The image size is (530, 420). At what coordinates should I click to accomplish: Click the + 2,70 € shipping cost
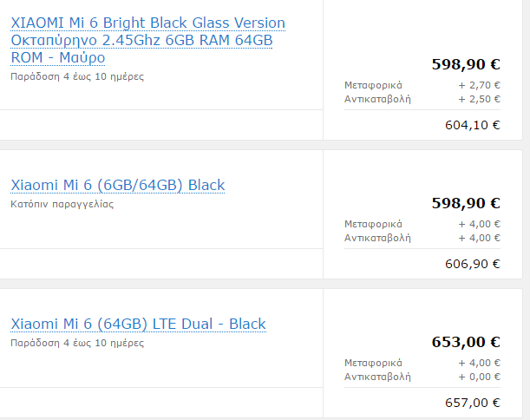pyautogui.click(x=480, y=85)
